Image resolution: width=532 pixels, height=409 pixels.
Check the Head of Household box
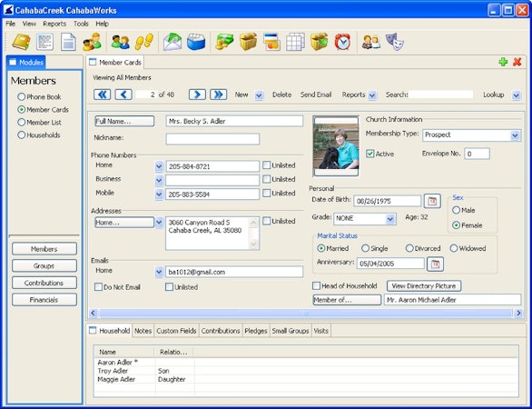pyautogui.click(x=316, y=286)
